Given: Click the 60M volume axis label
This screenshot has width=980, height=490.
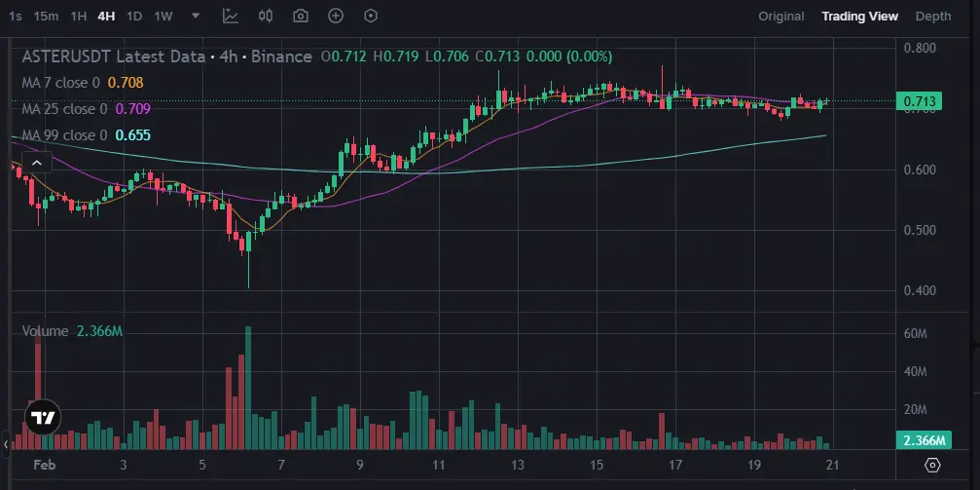Looking at the screenshot, I should tap(915, 333).
